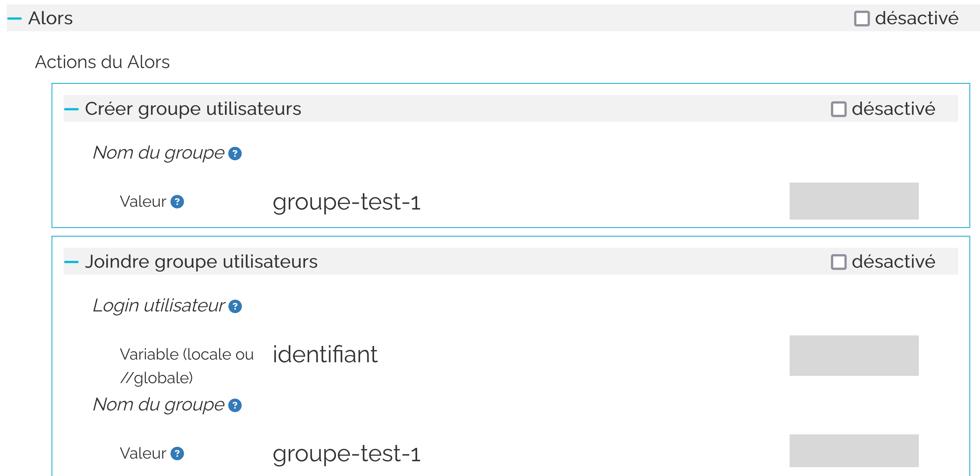980x476 pixels.
Task: Click the Login utilisateur label text
Action: point(159,306)
